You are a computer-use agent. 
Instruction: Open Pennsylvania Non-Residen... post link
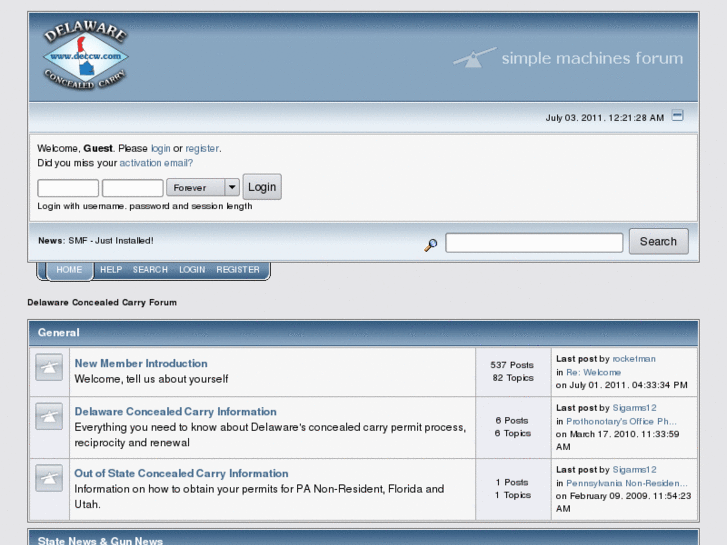point(627,483)
